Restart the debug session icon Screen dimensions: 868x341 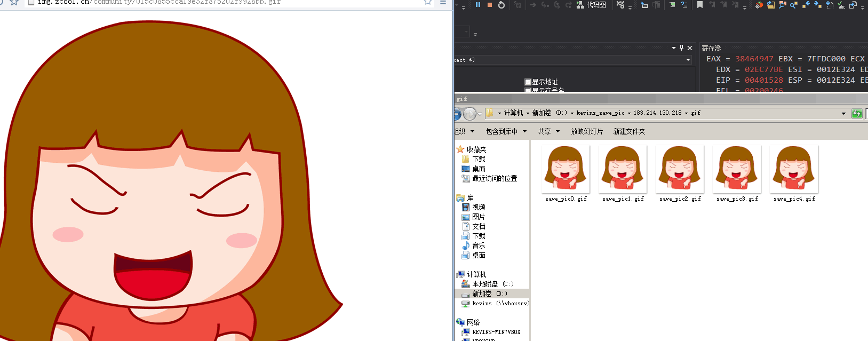pyautogui.click(x=501, y=5)
